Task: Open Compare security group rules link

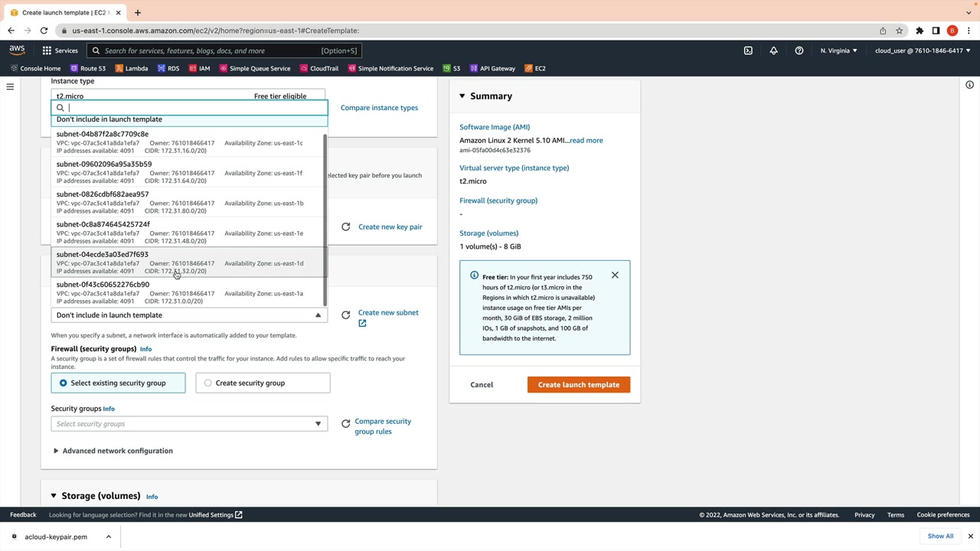Action: pos(383,426)
